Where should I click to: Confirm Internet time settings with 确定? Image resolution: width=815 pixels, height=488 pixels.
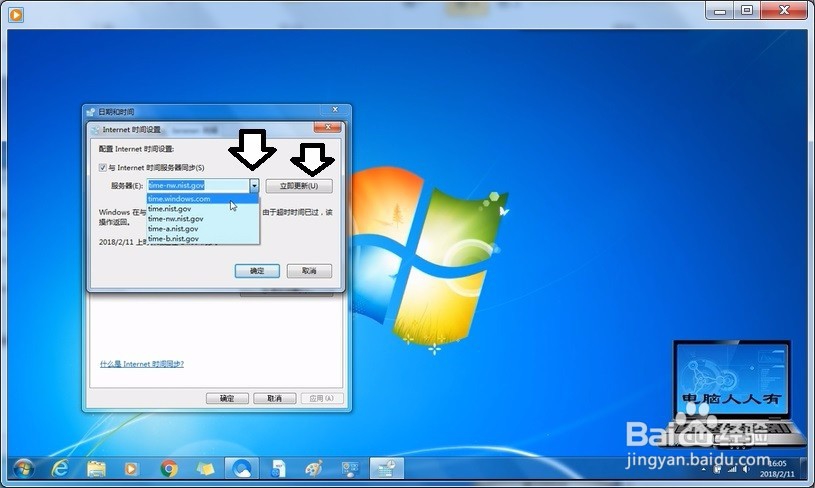pos(257,271)
